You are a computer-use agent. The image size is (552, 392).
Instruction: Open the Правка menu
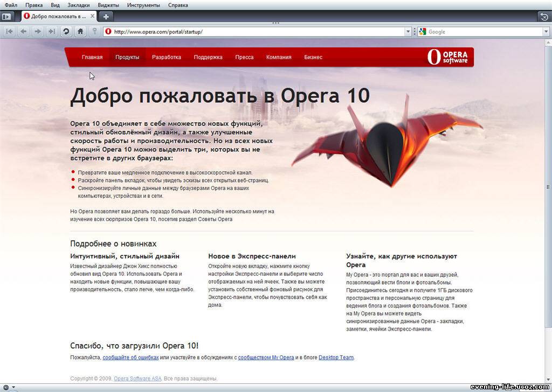click(34, 5)
